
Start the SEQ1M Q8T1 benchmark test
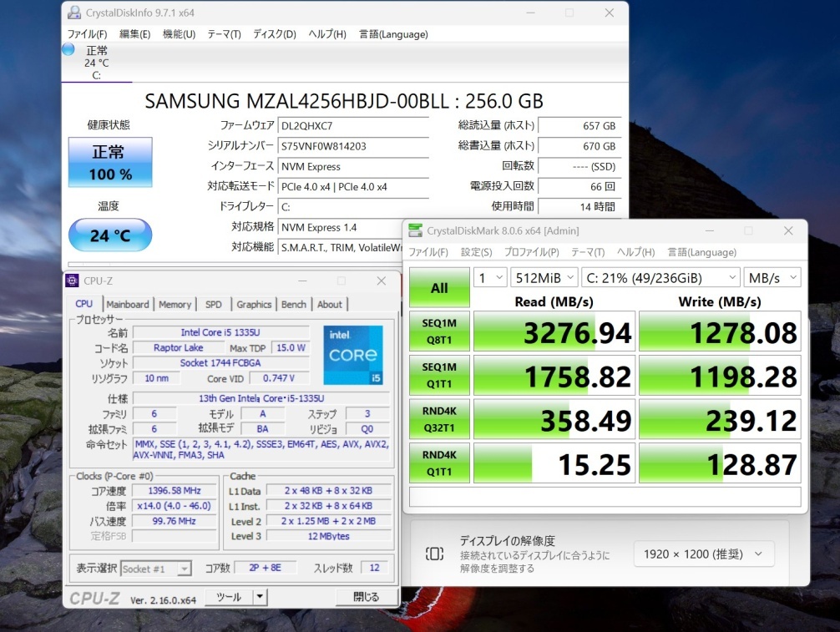click(439, 331)
